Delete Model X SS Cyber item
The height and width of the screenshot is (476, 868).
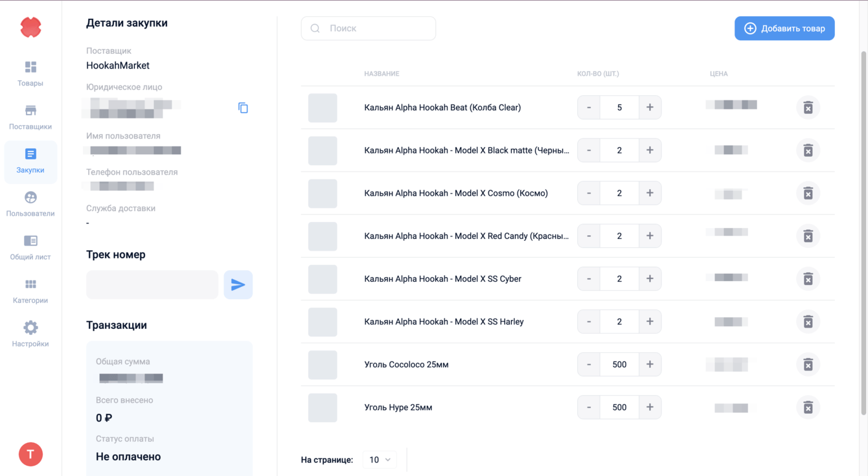[x=808, y=279]
